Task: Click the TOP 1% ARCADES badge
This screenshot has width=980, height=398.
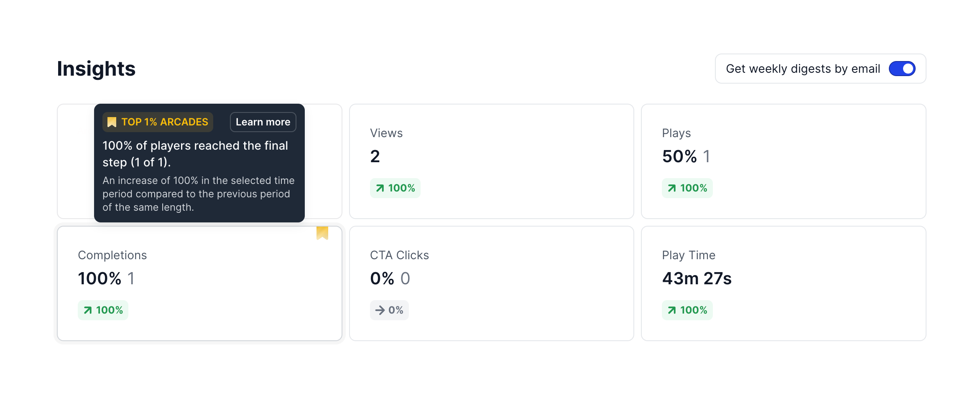Action: point(158,122)
